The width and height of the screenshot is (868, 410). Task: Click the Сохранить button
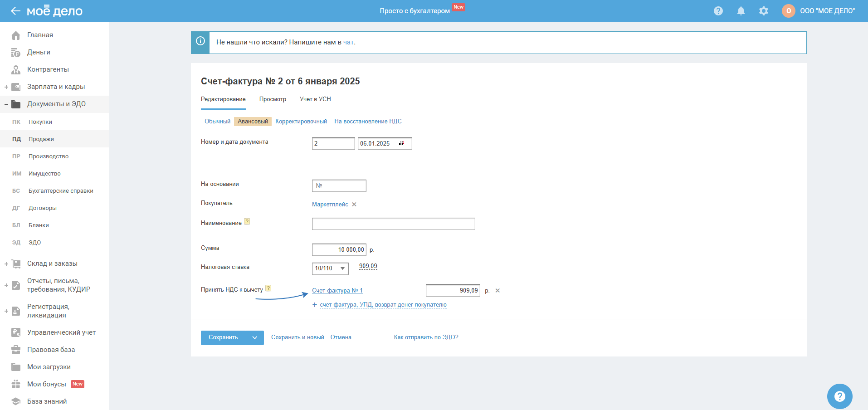click(223, 337)
